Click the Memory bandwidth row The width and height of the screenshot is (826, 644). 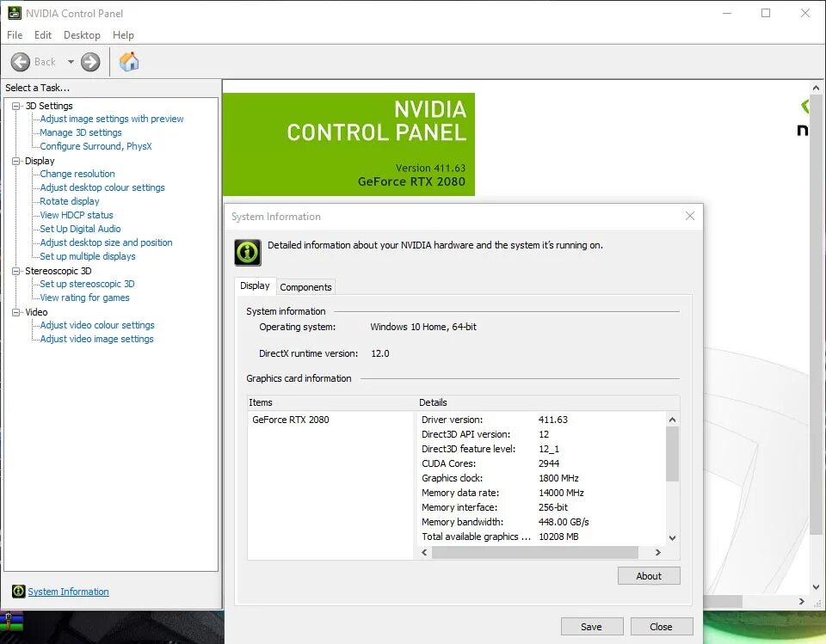[x=541, y=522]
